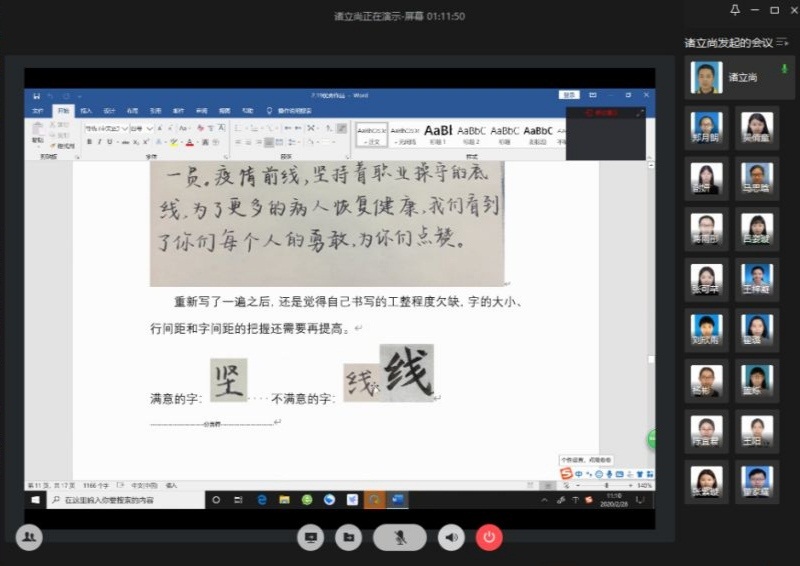Viewport: 800px width, 566px height.
Task: Toggle the muted microphone button
Action: pyautogui.click(x=400, y=537)
